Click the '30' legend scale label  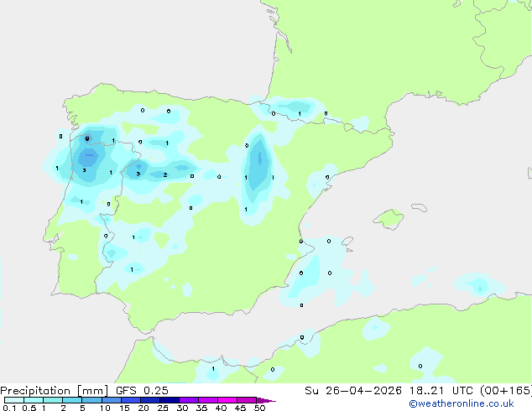click(x=182, y=408)
